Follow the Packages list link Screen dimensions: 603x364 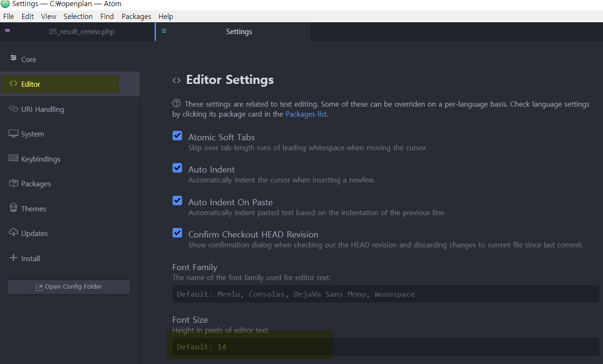click(x=306, y=114)
